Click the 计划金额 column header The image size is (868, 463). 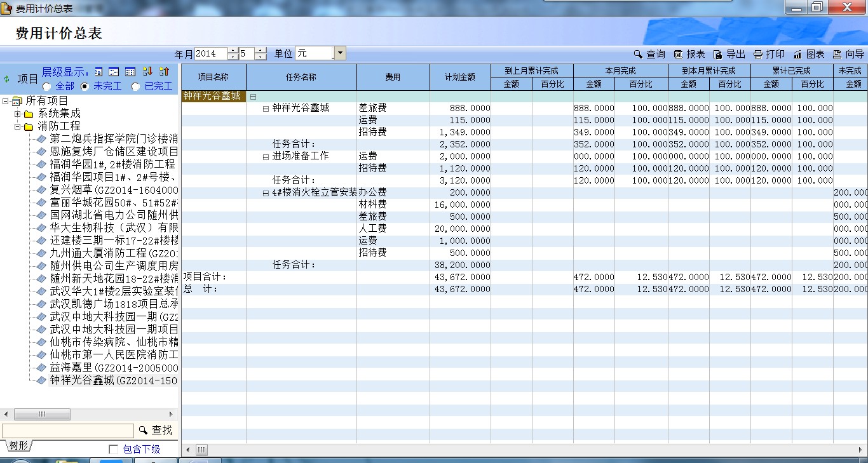click(x=460, y=77)
